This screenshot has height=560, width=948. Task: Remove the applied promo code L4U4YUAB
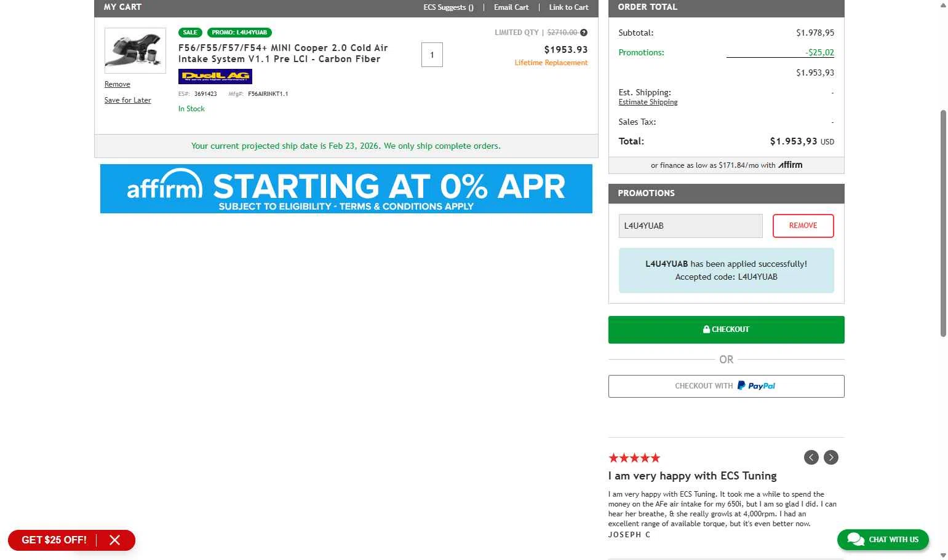click(x=803, y=226)
